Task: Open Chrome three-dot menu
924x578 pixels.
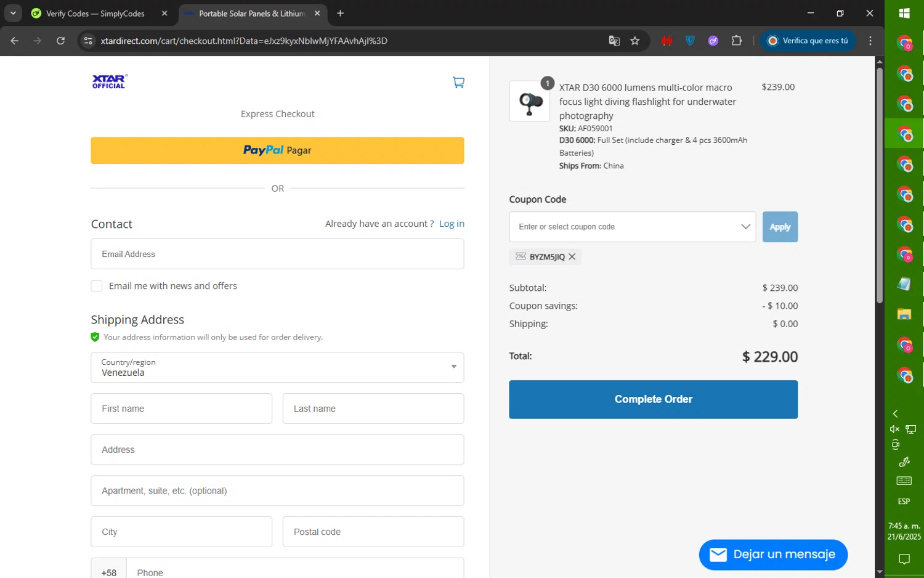Action: pyautogui.click(x=870, y=41)
